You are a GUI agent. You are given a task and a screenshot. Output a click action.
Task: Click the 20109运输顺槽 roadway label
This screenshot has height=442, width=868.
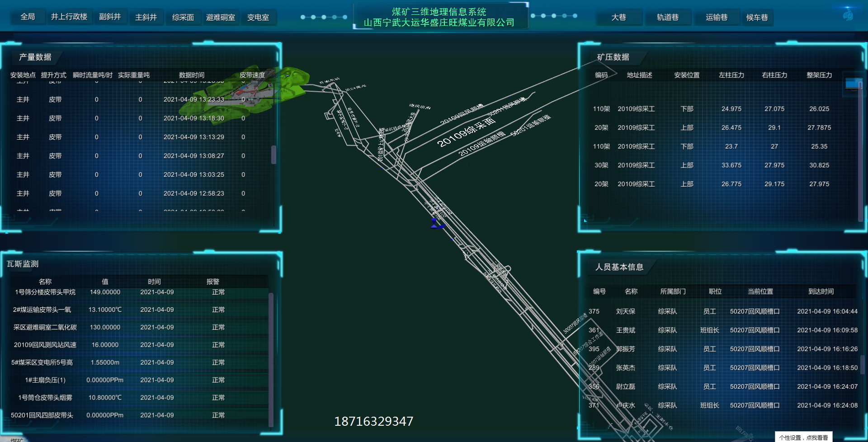pos(481,144)
